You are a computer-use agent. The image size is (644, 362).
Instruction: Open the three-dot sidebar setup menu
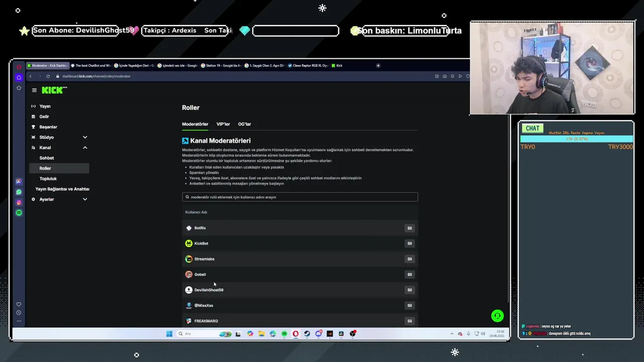coord(19,321)
